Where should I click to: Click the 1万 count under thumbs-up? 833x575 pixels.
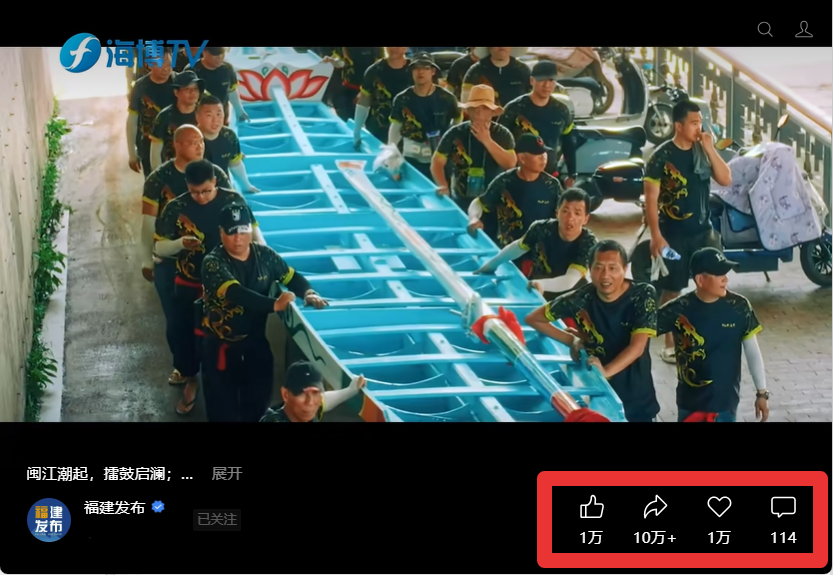point(591,538)
